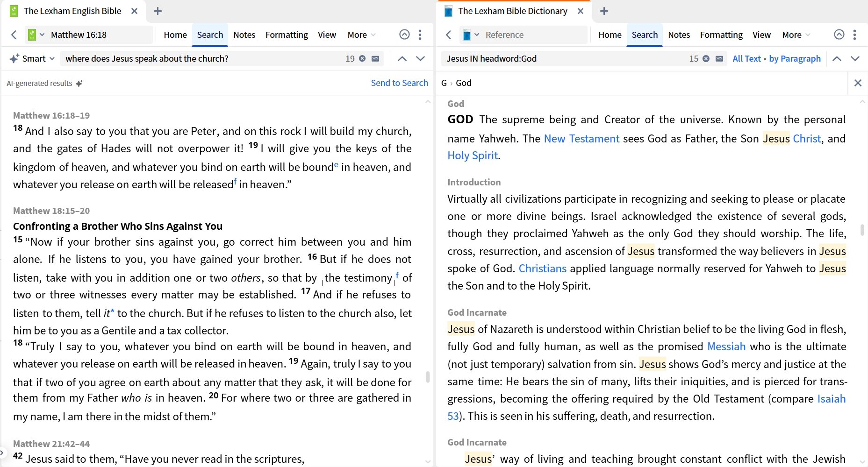Open Home in the Dictionary panel
This screenshot has height=467, width=868.
[x=610, y=35]
